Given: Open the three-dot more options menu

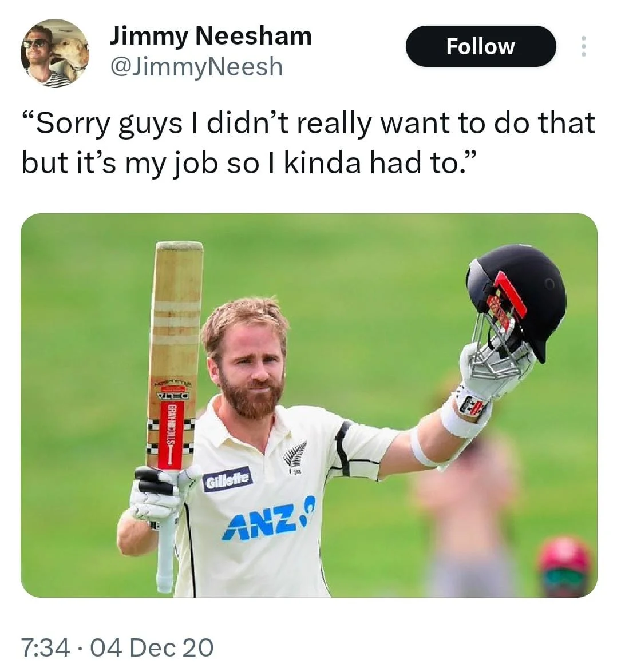Looking at the screenshot, I should 583,46.
